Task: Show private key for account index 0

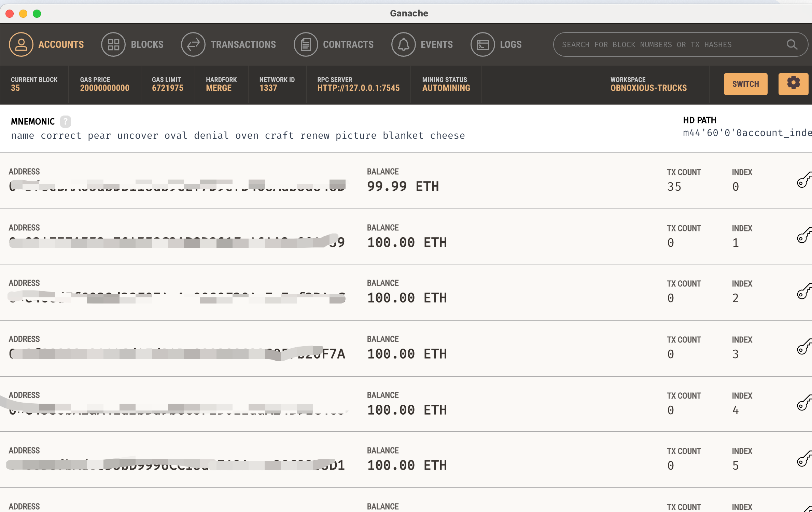Action: [804, 180]
